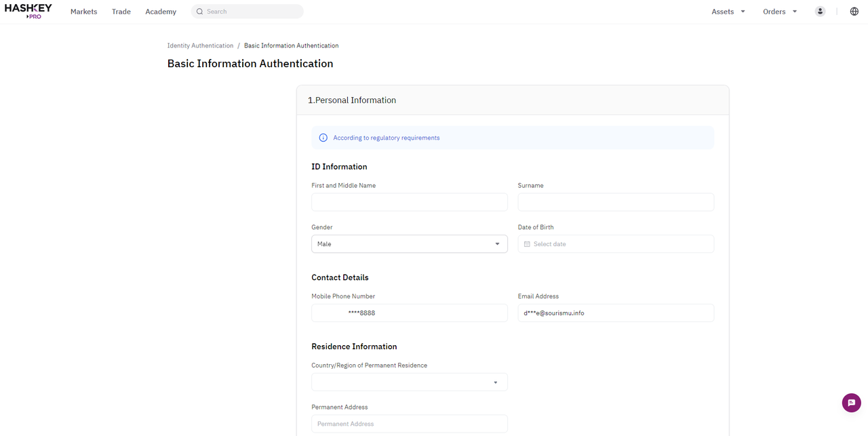
Task: Open the Markets menu
Action: point(83,11)
